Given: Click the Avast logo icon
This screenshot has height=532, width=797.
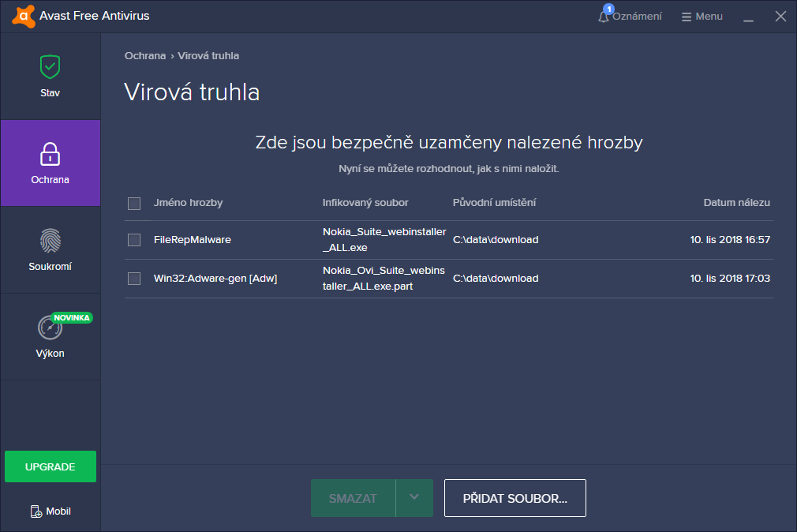Looking at the screenshot, I should pos(24,17).
